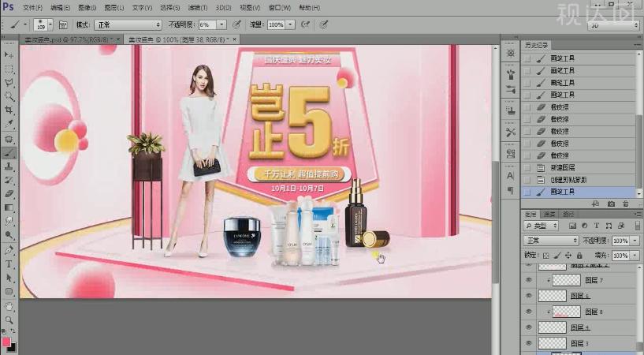Open the 滤镜(T) menu
644x355 pixels.
pyautogui.click(x=198, y=8)
